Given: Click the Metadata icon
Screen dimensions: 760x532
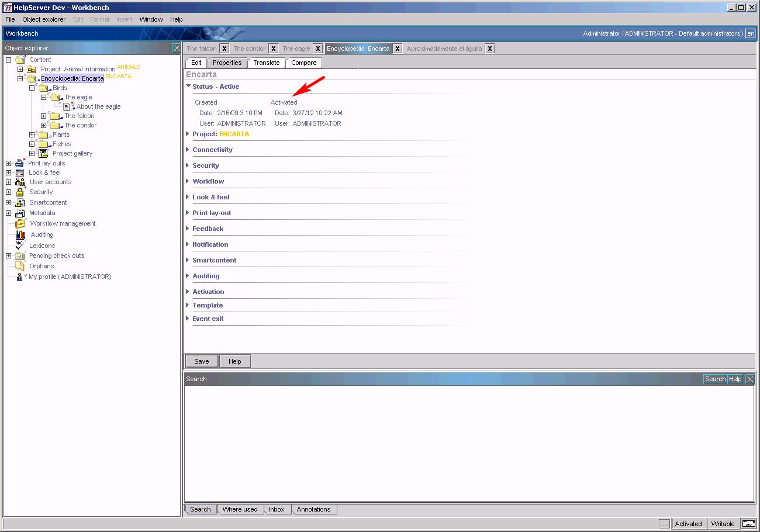Looking at the screenshot, I should point(20,213).
